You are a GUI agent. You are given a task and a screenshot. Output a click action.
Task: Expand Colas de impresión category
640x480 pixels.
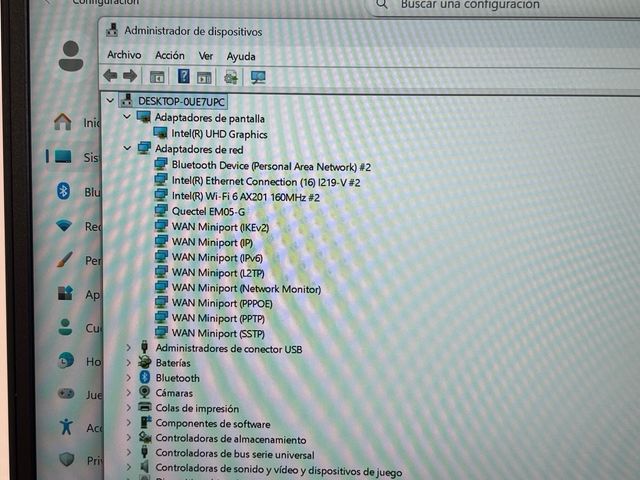pyautogui.click(x=129, y=407)
